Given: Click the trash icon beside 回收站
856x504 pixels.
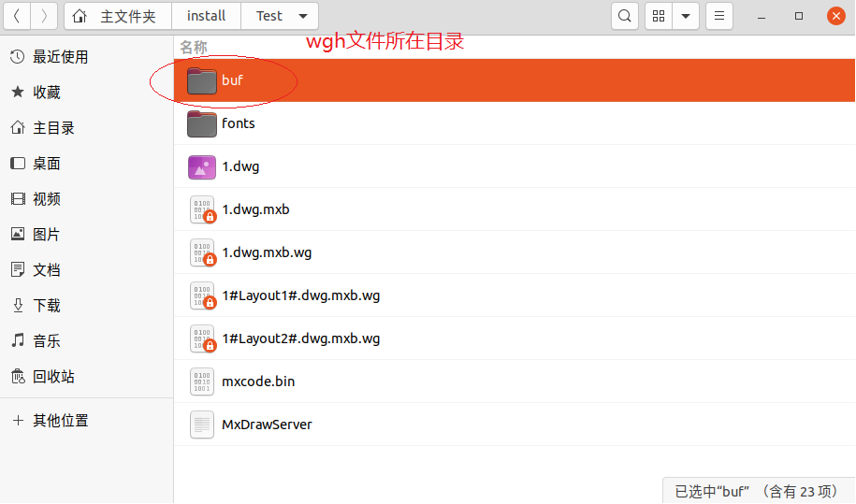Looking at the screenshot, I should (x=18, y=376).
